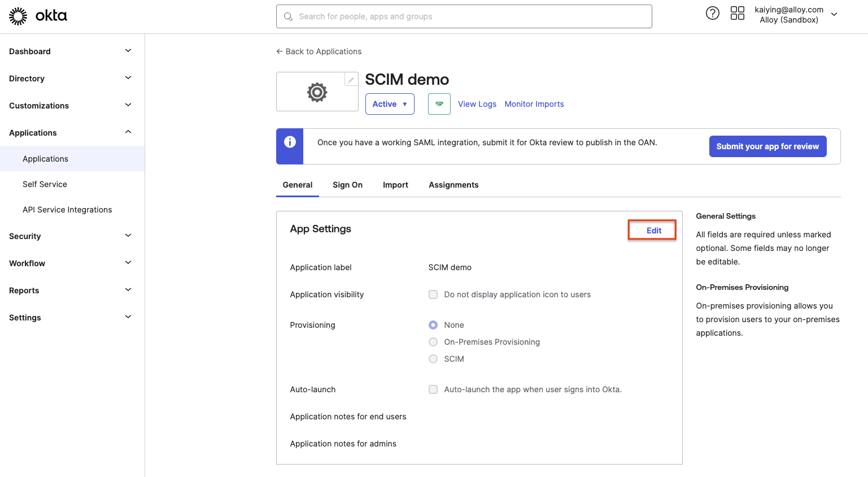Switch to the General tab
The image size is (868, 477).
tap(298, 185)
